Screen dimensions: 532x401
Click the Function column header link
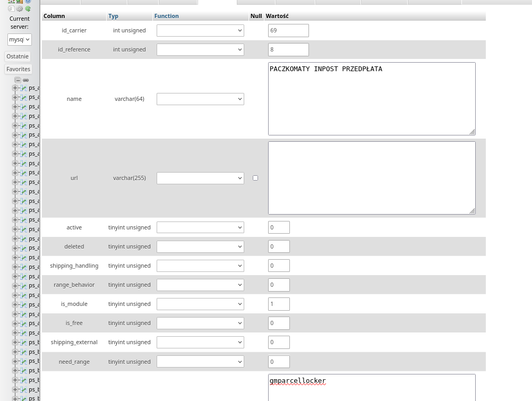coord(166,16)
